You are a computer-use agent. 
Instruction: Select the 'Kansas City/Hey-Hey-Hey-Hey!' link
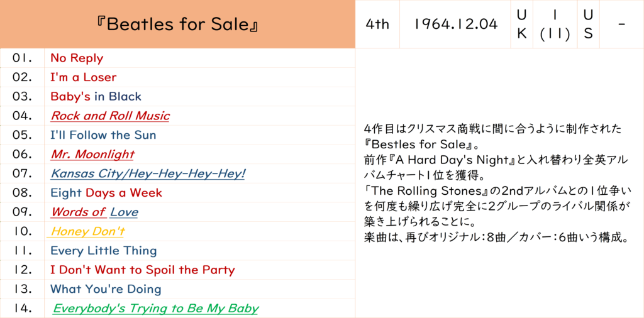tap(148, 173)
